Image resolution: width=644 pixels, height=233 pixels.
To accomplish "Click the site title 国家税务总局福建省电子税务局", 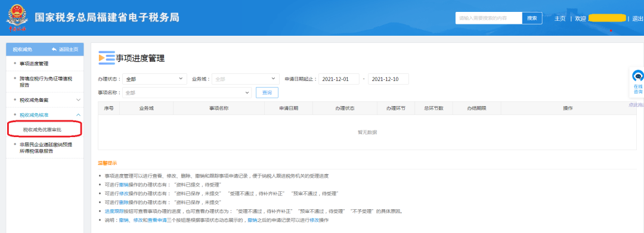I will pyautogui.click(x=107, y=18).
